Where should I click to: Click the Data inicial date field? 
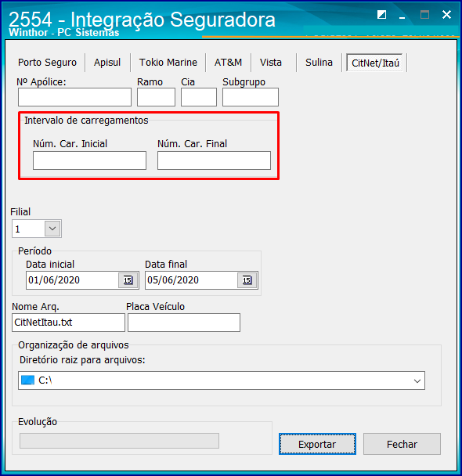[x=72, y=280]
